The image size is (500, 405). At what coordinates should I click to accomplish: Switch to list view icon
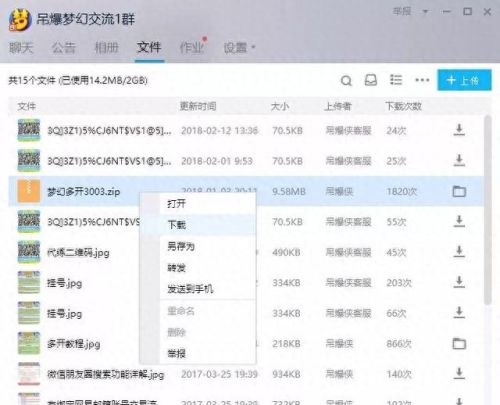point(396,80)
